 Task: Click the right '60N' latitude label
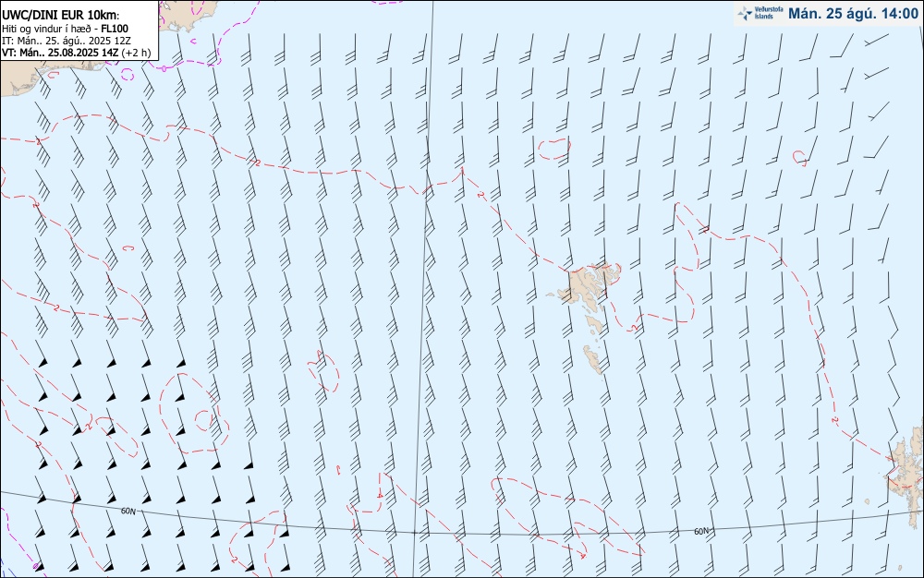[x=701, y=531]
